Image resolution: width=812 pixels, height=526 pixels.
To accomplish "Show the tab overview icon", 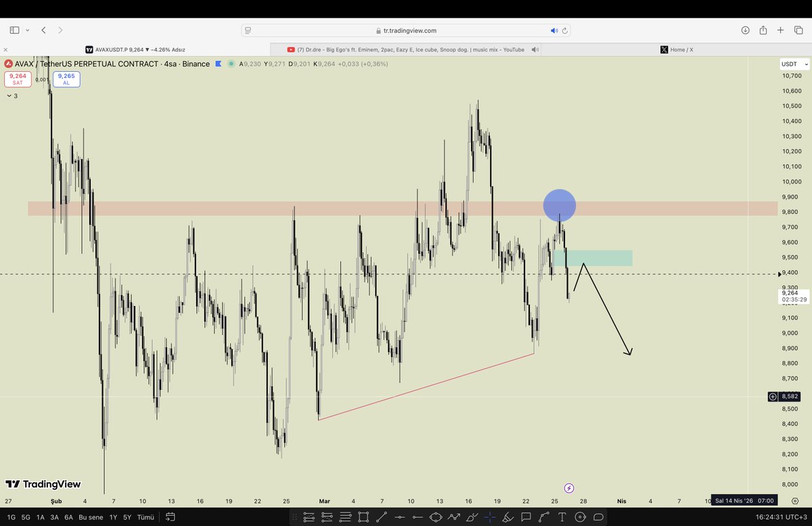I will click(797, 30).
